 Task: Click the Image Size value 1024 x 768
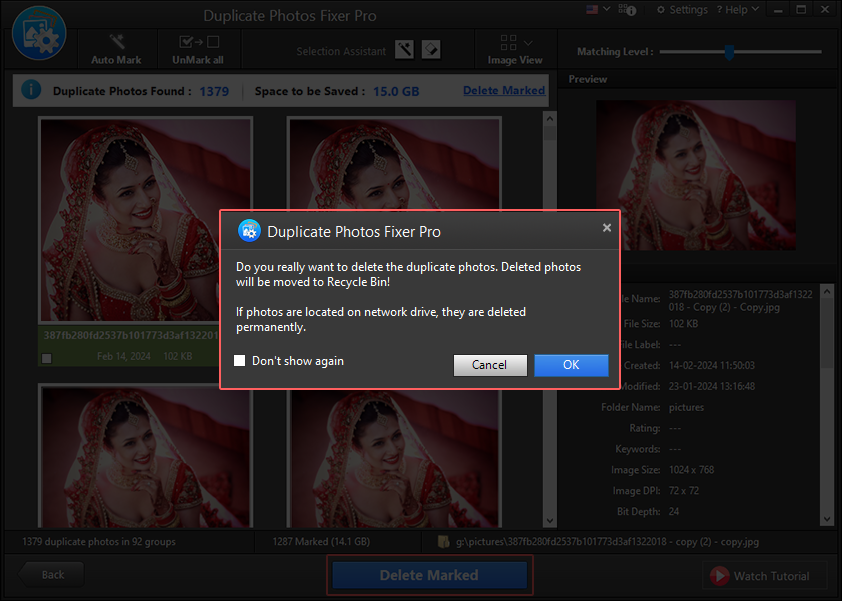pos(691,470)
